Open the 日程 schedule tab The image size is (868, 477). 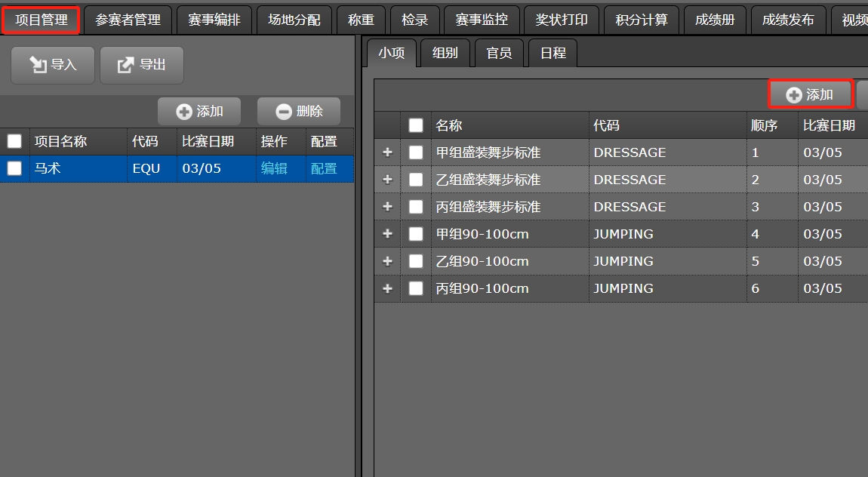[x=553, y=53]
